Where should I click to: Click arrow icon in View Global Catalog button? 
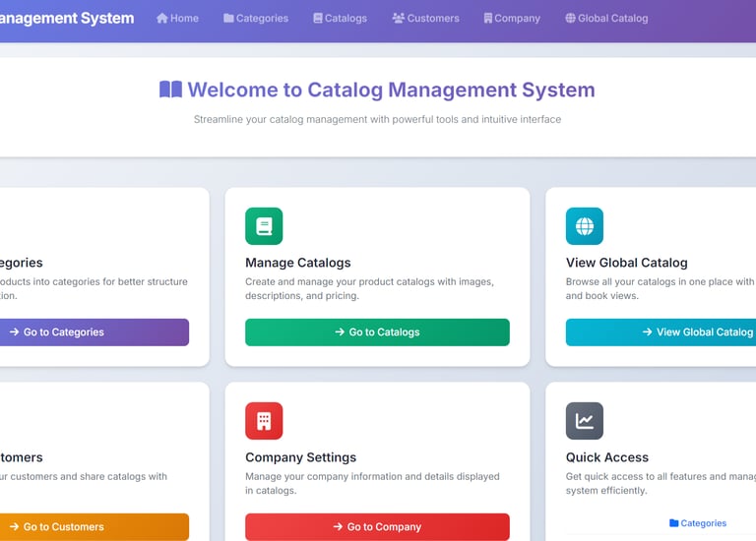648,331
